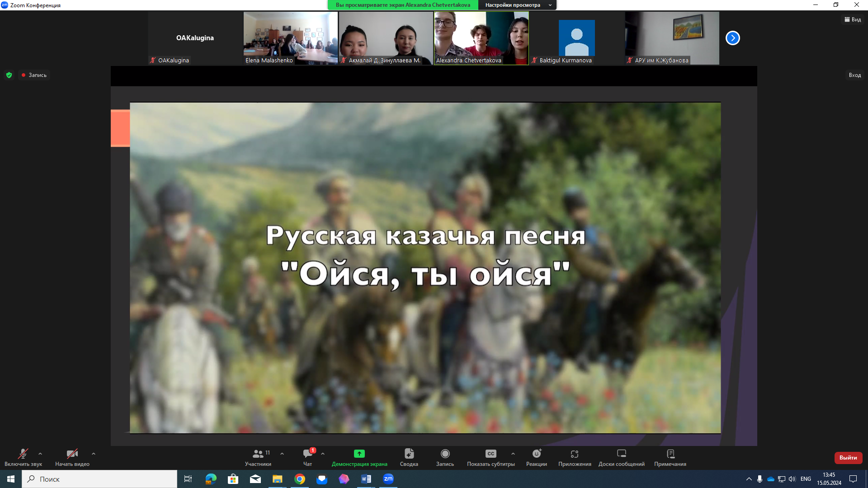Open the Participants panel icon

(x=258, y=454)
